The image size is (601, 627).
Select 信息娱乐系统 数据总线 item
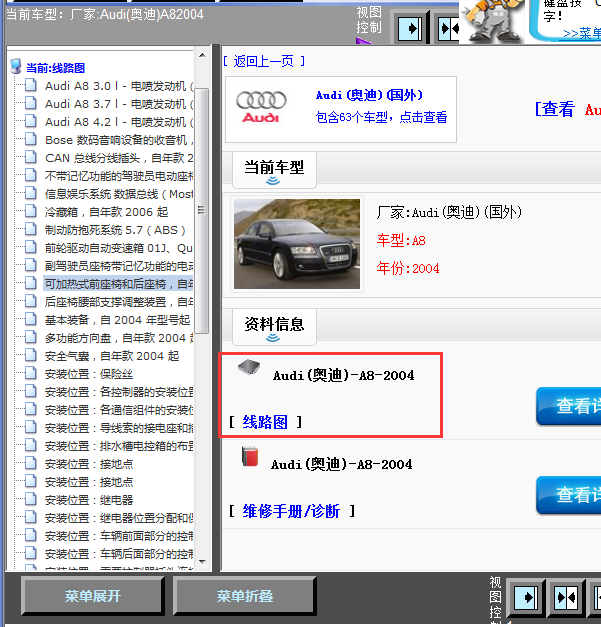[x=119, y=194]
